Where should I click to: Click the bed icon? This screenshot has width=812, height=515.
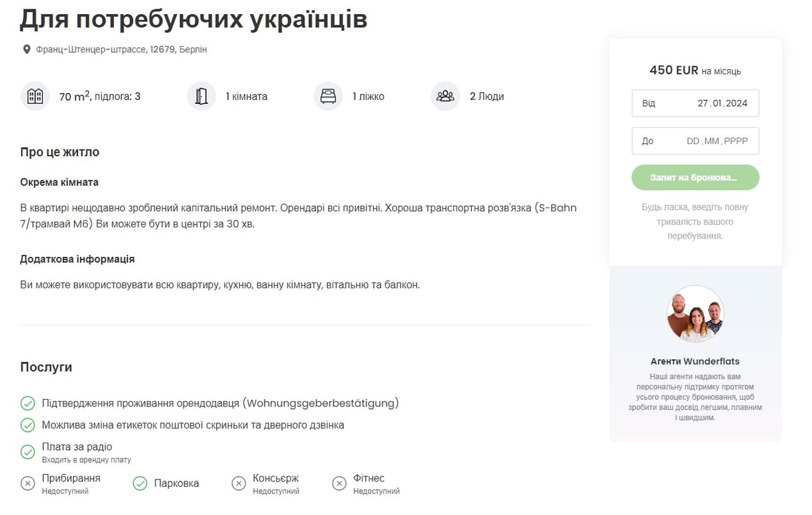pos(328,96)
